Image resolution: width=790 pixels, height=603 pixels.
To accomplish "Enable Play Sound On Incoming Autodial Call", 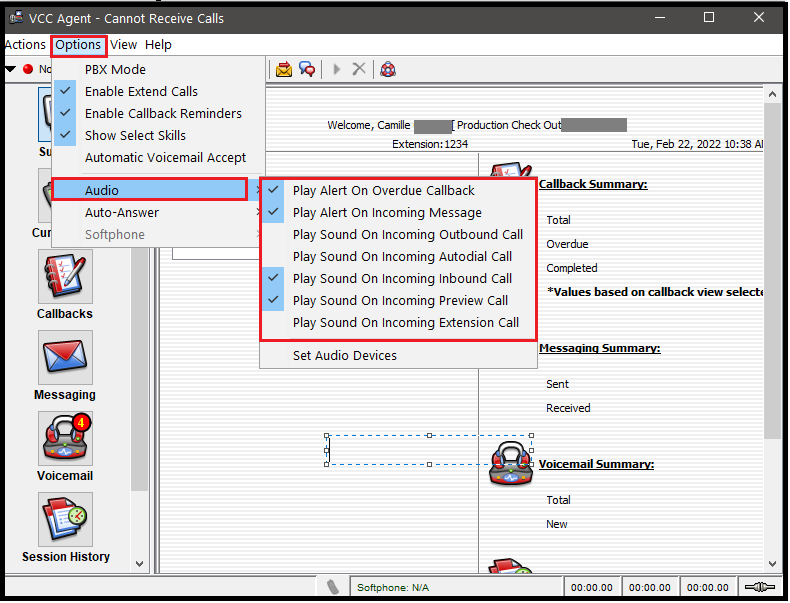I will [398, 257].
